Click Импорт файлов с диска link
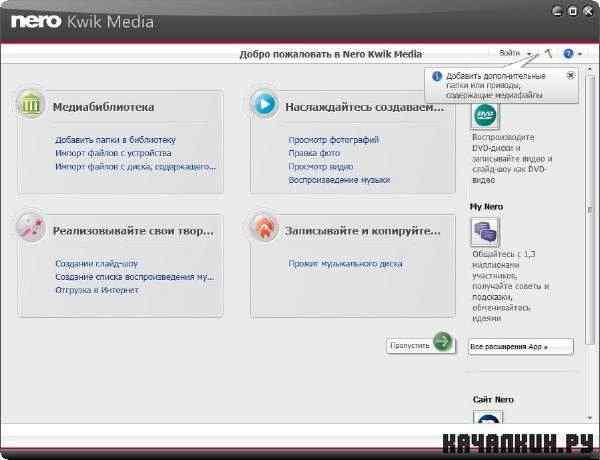 point(135,166)
